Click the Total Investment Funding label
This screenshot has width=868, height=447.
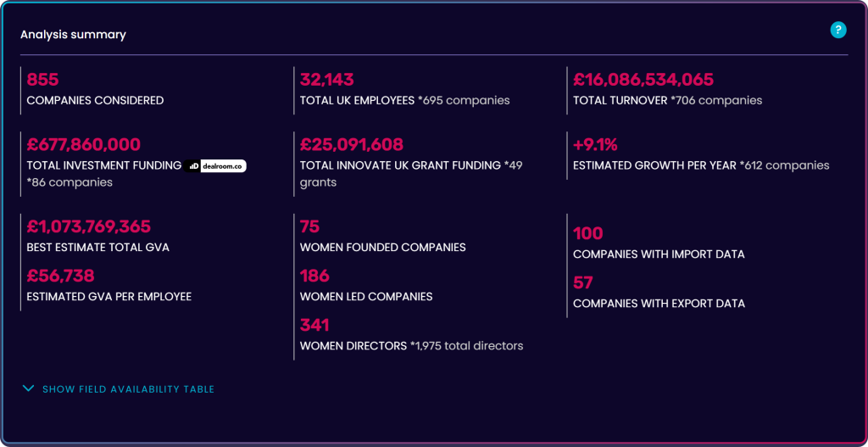(x=103, y=165)
